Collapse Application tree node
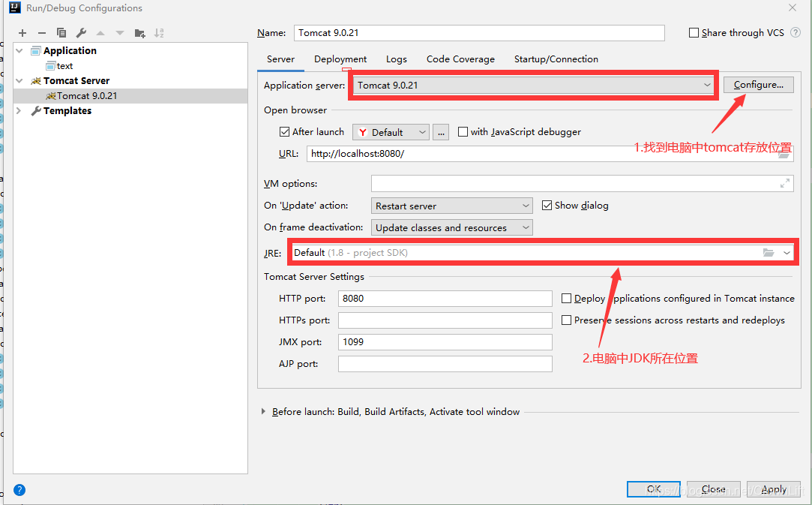The image size is (812, 505). point(19,51)
